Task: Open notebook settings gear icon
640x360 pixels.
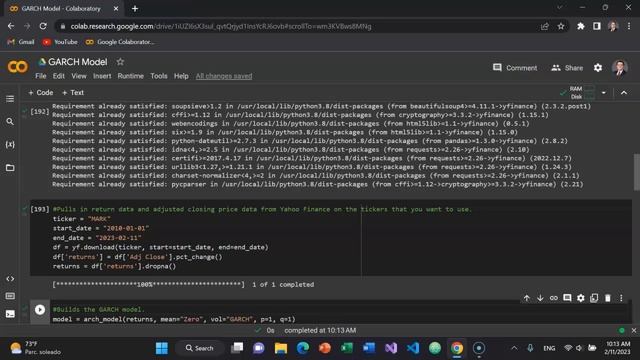Action: tap(598, 68)
